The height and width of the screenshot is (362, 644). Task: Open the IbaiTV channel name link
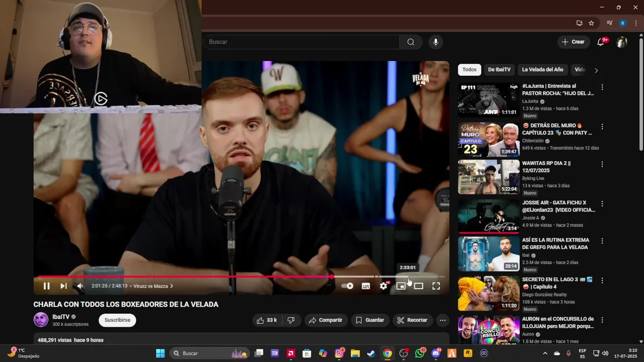click(61, 317)
